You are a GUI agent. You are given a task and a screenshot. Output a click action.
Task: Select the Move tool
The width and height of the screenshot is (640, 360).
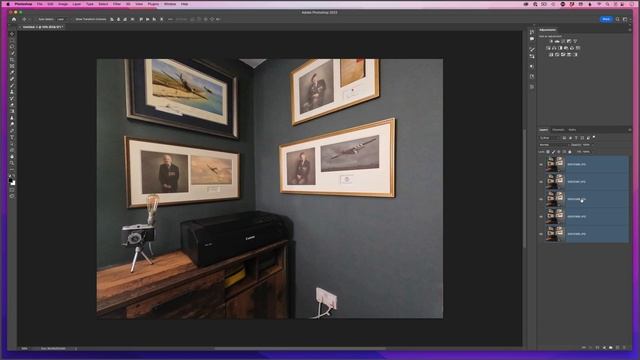click(x=12, y=34)
